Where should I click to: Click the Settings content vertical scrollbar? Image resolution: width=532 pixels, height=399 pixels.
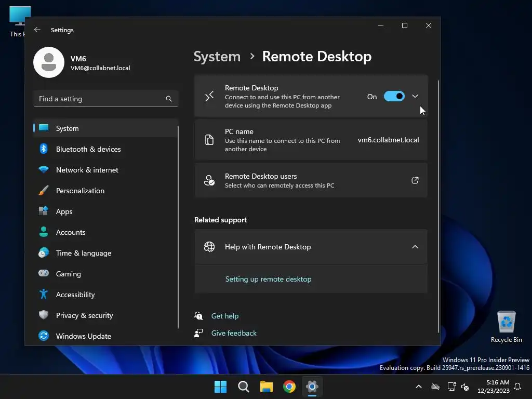tap(438, 206)
